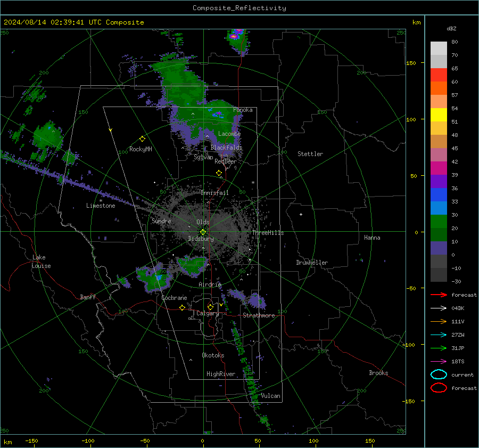Screen dimensions: 479x448
Task: Click the intense storm cell near Ponoka
Action: [x=218, y=115]
